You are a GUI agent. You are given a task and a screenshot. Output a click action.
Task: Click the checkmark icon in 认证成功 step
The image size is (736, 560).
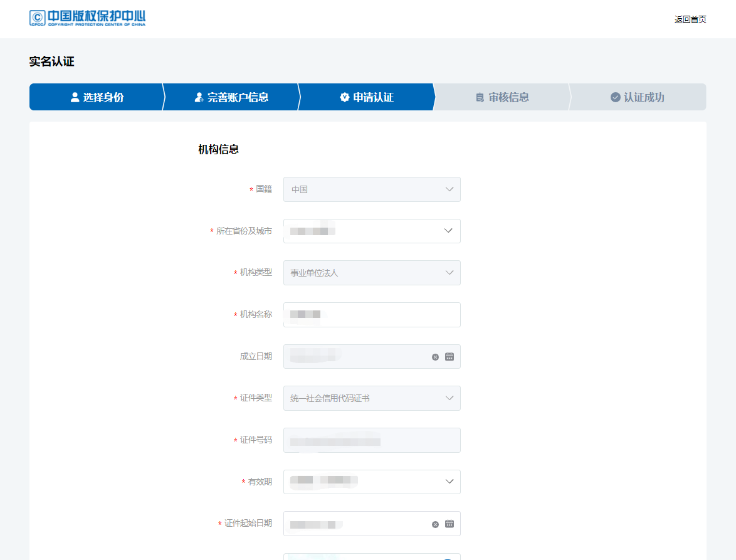616,97
